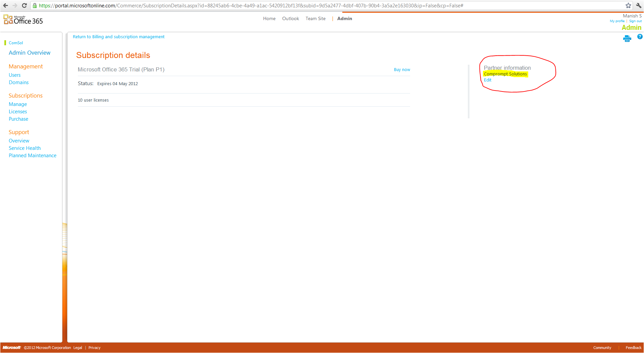
Task: Open the Feedback link in footer
Action: click(x=633, y=348)
